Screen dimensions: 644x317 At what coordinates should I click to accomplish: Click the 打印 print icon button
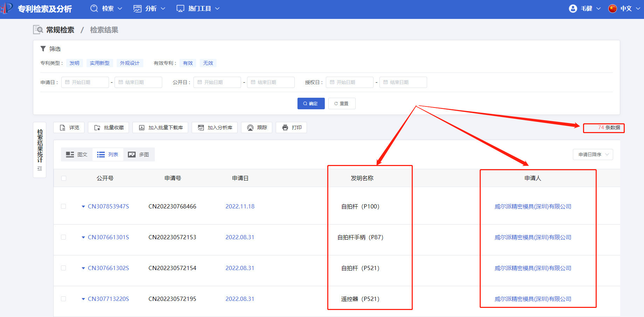pos(291,128)
